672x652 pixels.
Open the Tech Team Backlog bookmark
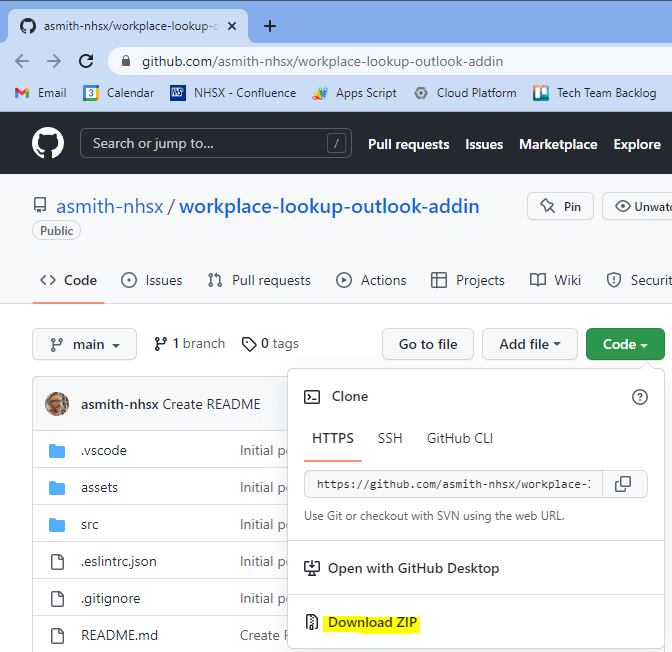pyautogui.click(x=594, y=93)
